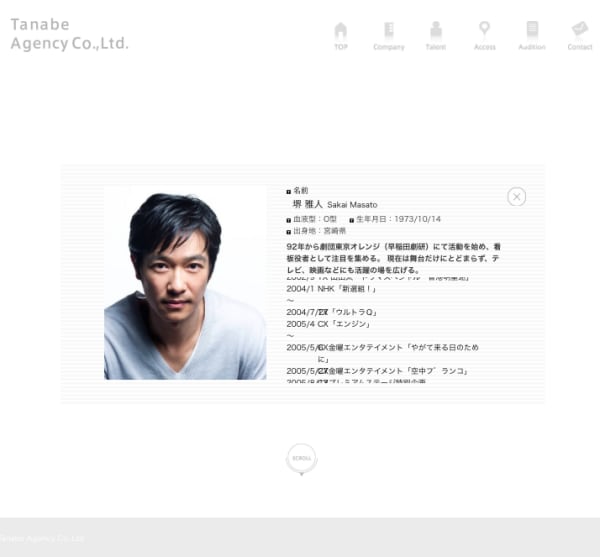
Task: Open the Access map pin icon
Action: (x=485, y=36)
